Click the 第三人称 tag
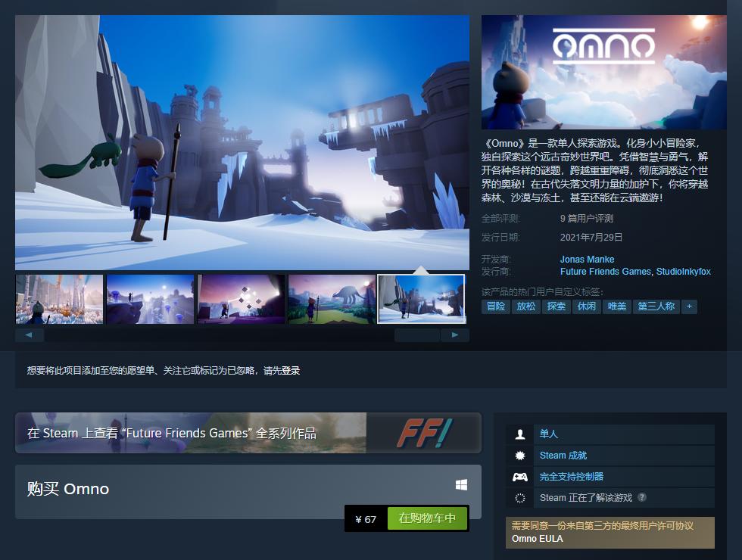The image size is (742, 560). coord(656,306)
